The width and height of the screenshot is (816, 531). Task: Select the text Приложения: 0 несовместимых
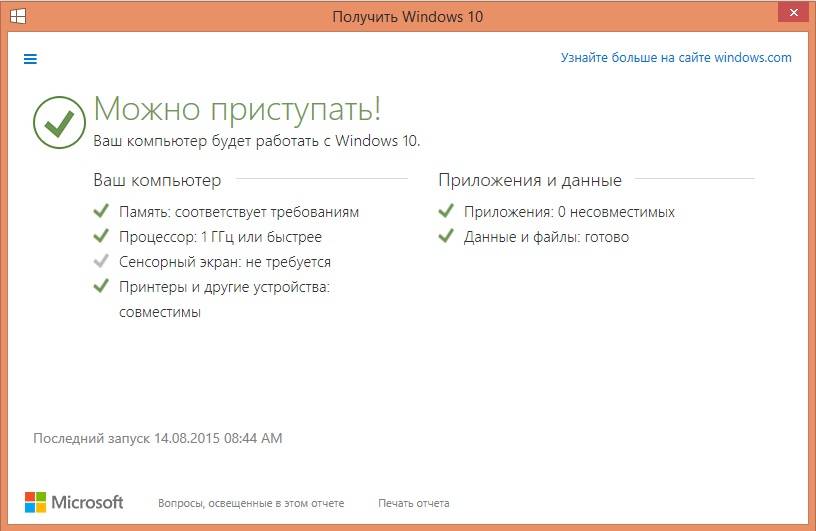click(569, 212)
